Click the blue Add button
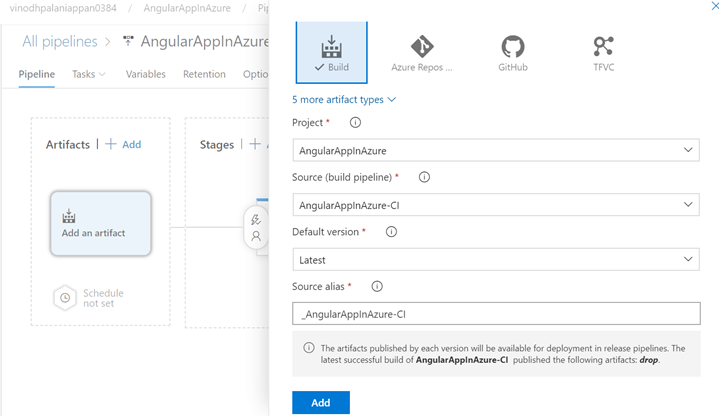 (x=320, y=402)
